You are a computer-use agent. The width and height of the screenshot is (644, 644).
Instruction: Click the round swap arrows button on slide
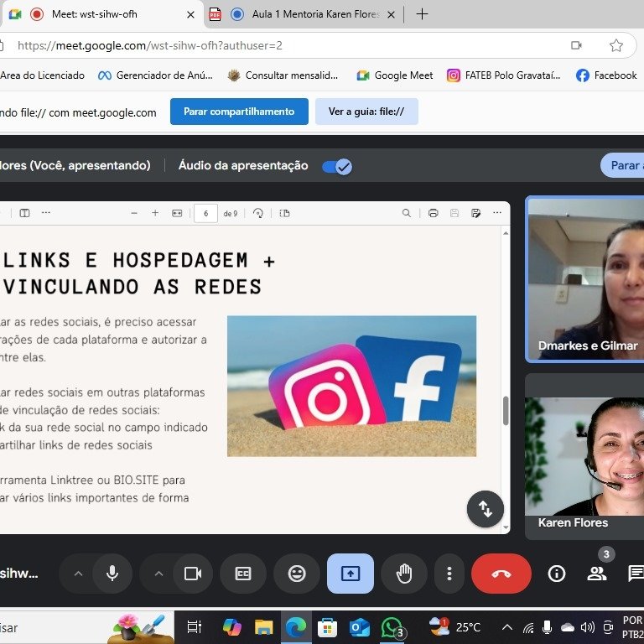485,509
